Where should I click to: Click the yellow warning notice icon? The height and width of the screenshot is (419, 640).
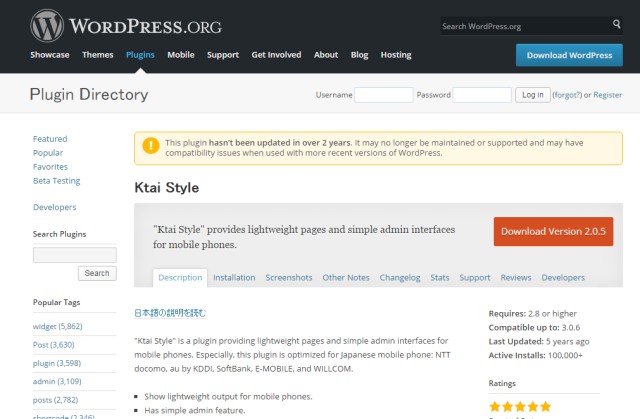(150, 147)
